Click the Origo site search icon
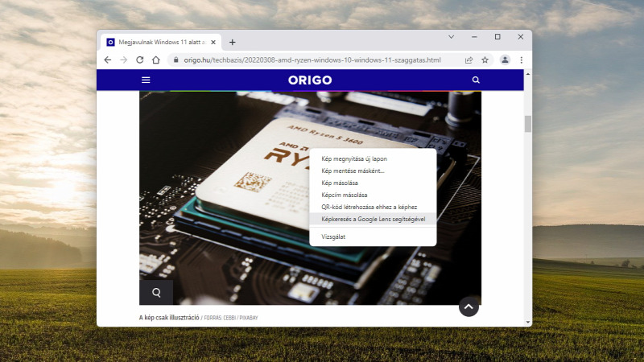The width and height of the screenshot is (644, 362). click(476, 80)
